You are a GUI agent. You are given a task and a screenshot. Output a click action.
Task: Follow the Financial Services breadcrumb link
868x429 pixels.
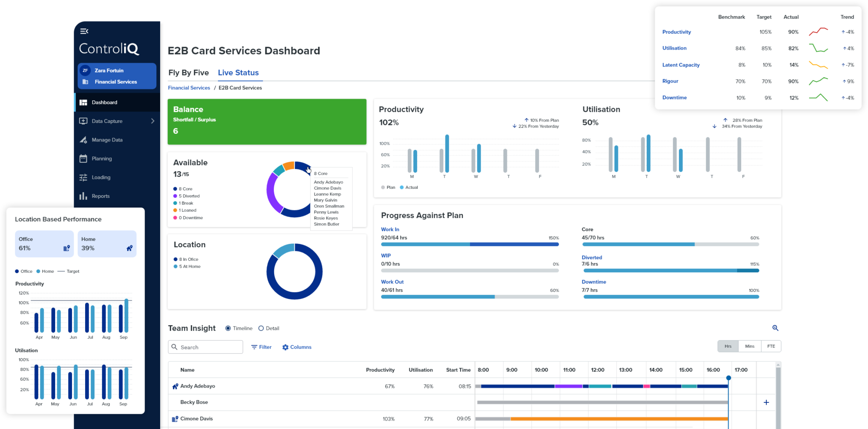(x=189, y=88)
